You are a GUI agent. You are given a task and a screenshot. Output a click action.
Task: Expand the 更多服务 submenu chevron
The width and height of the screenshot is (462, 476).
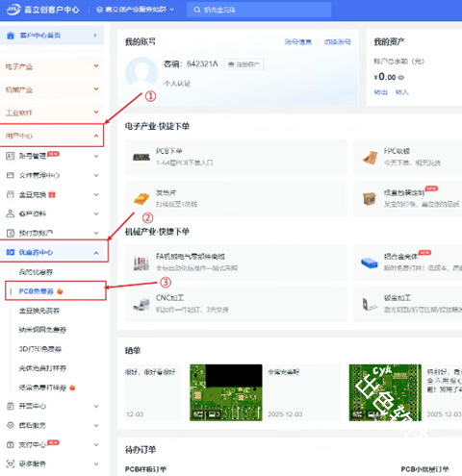click(x=96, y=463)
